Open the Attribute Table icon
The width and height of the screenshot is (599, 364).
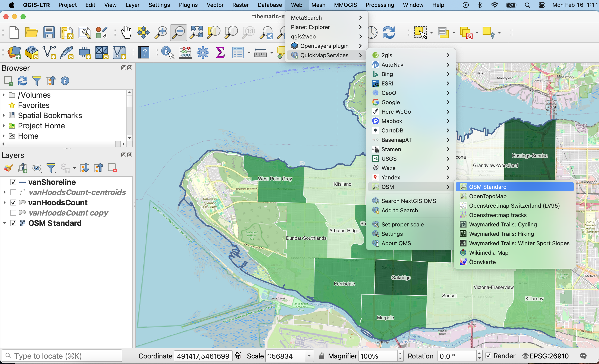pyautogui.click(x=238, y=53)
